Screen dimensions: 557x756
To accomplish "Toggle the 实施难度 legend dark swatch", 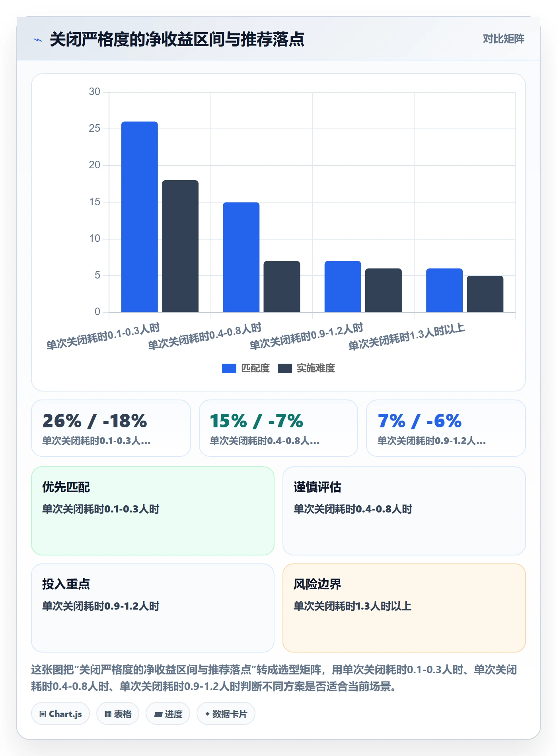I will point(285,368).
